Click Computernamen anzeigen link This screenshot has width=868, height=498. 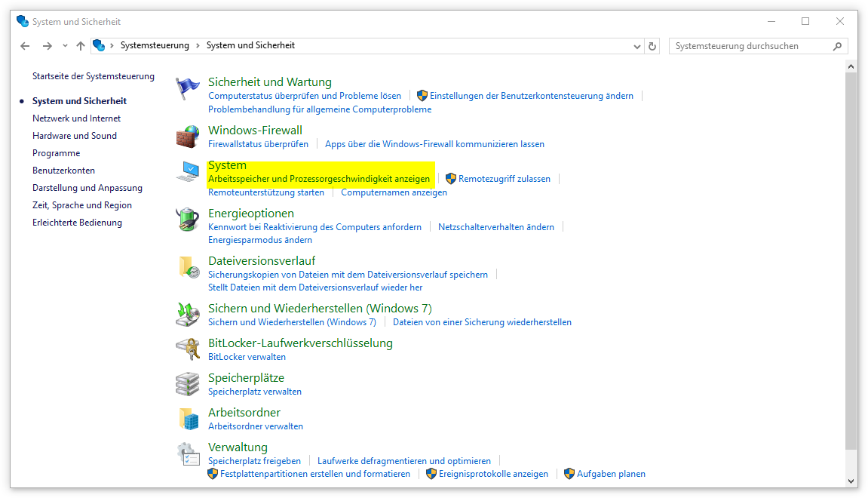[x=394, y=192]
